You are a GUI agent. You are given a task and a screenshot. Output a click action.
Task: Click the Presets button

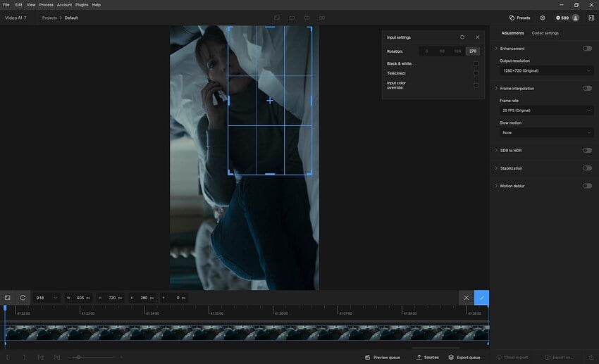520,18
